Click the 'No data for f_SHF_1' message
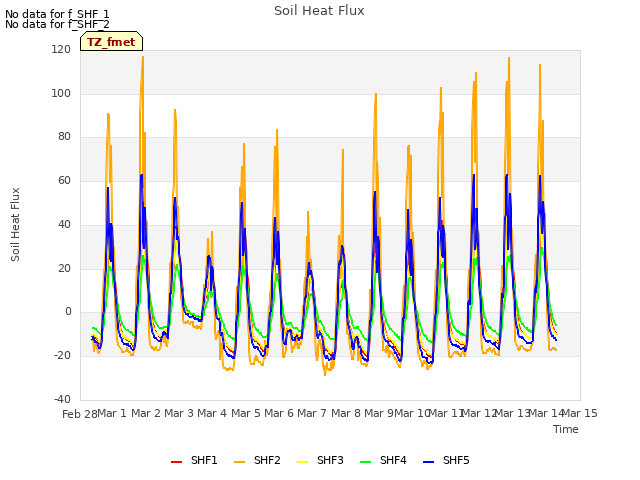This screenshot has height=480, width=640. click(x=57, y=14)
